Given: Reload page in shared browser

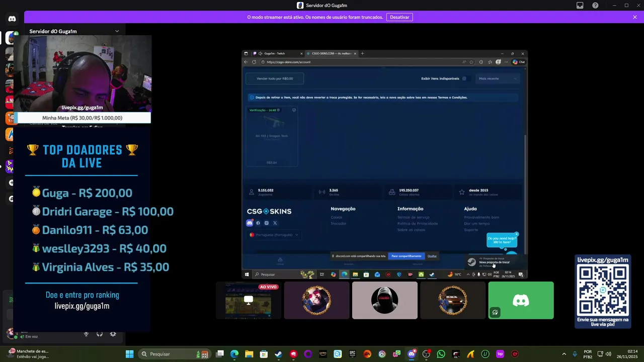Looking at the screenshot, I should 254,62.
